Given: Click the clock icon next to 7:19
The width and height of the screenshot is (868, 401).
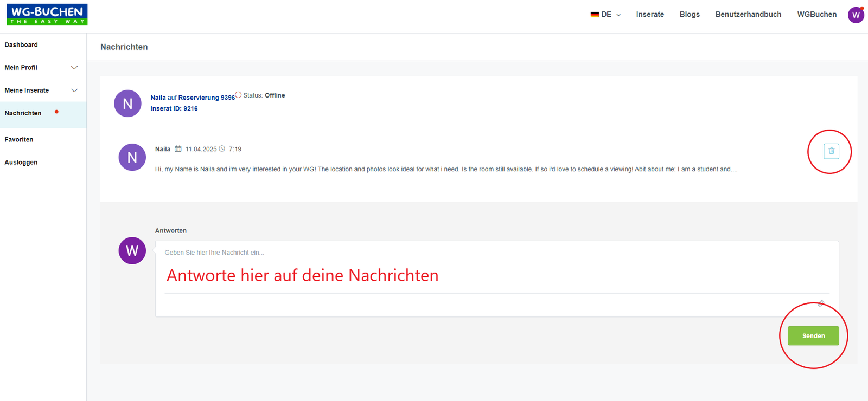Looking at the screenshot, I should click(x=222, y=148).
